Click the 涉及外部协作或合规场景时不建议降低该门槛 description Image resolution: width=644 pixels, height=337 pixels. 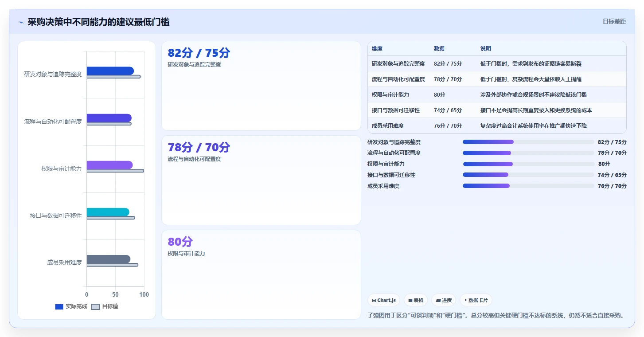pyautogui.click(x=534, y=95)
